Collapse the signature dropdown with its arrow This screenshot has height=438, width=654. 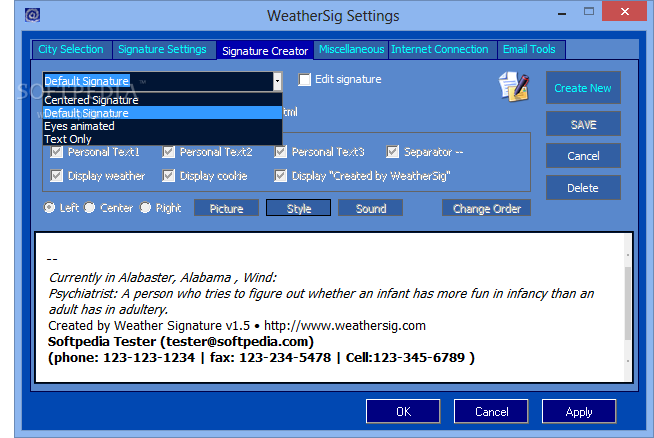point(277,81)
